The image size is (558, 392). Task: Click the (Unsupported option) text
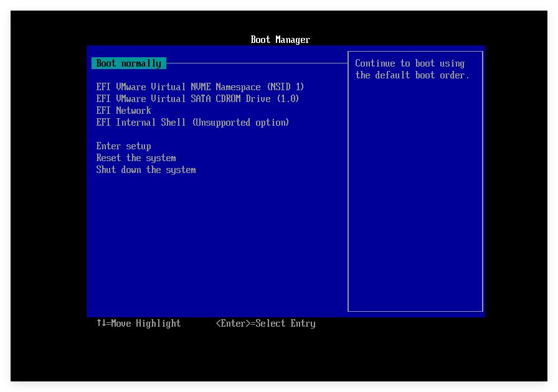[240, 123]
